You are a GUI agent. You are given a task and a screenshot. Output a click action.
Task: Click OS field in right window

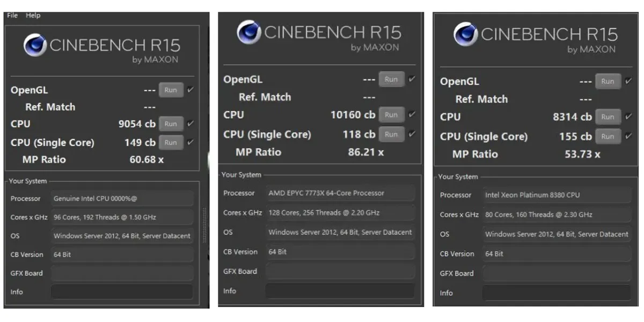[557, 234]
